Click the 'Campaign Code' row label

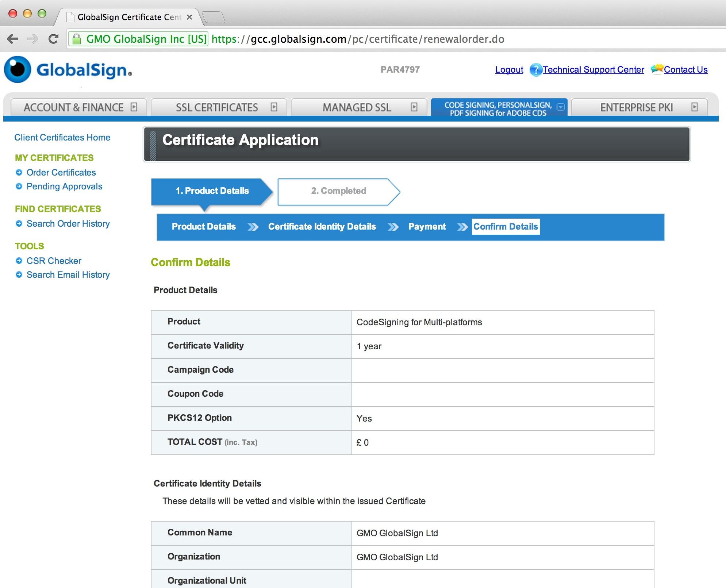pyautogui.click(x=200, y=370)
